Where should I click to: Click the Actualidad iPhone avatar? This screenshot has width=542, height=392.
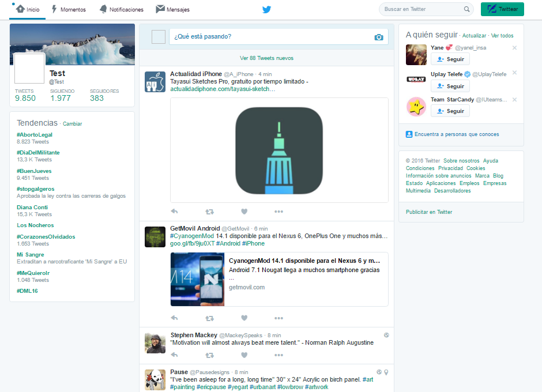click(155, 82)
